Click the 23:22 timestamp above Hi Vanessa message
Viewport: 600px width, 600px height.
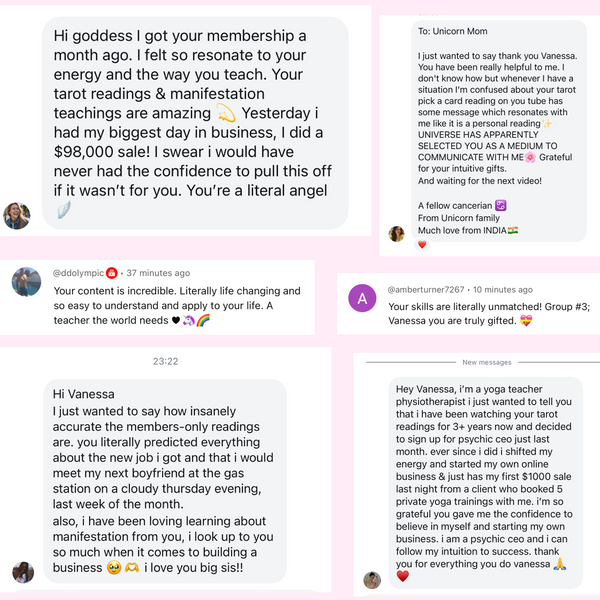[x=166, y=361]
